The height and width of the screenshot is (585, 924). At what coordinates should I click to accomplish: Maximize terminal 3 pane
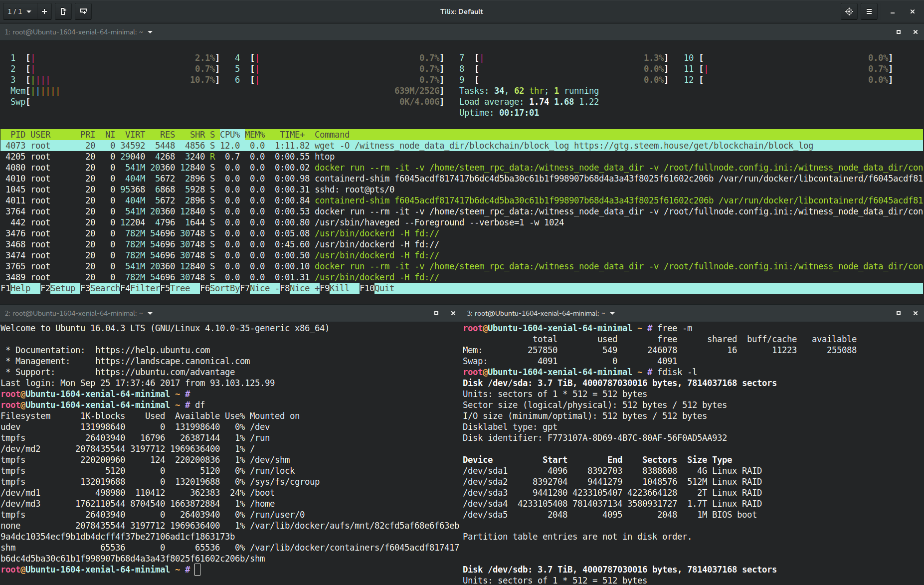click(x=899, y=313)
